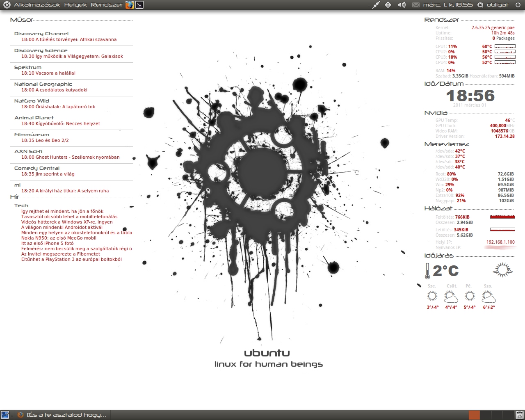525x420 pixels.
Task: Open the Alkalmazások menu
Action: pos(37,5)
